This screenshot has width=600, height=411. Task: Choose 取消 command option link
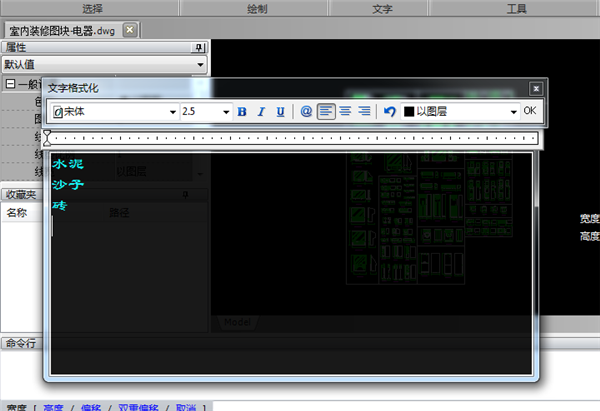pos(186,408)
